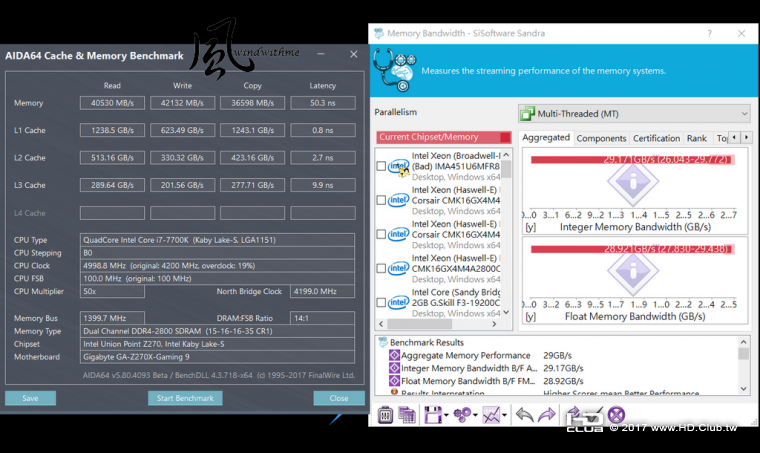
Task: Open the Parallelism Multi-Threaded dropdown
Action: pyautogui.click(x=634, y=114)
